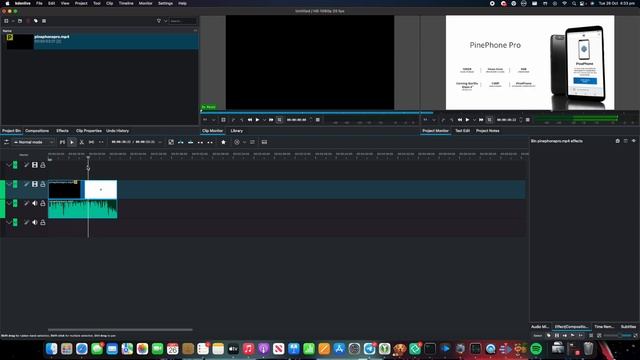
Task: Expand the bin filter dropdown arrow
Action: pyautogui.click(x=165, y=21)
